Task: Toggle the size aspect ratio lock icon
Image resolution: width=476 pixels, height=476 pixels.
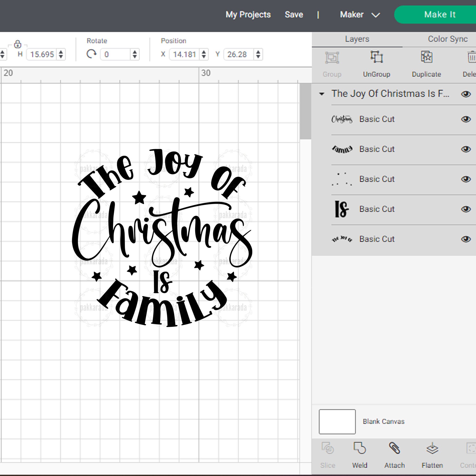Action: [17, 44]
